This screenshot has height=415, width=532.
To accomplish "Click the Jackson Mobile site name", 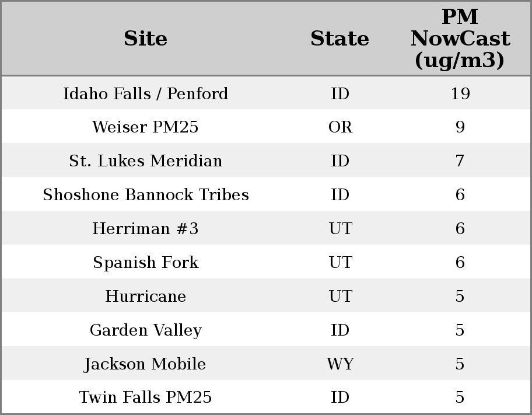I will point(145,364).
